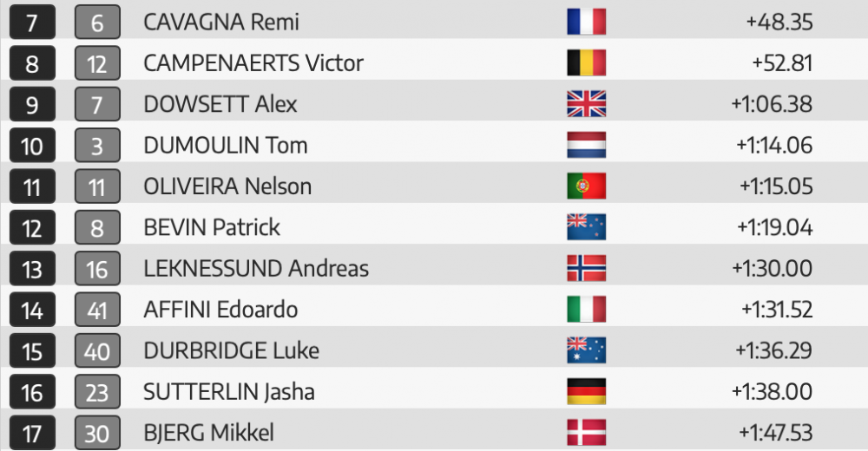The width and height of the screenshot is (868, 451).
Task: Click the Belgian flag for Campenaerts
Action: click(x=586, y=63)
